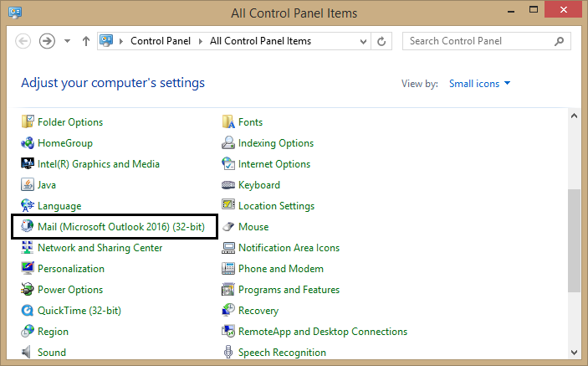Image resolution: width=588 pixels, height=366 pixels.
Task: Click the vertical scrollbar thumb
Action: pyautogui.click(x=574, y=240)
